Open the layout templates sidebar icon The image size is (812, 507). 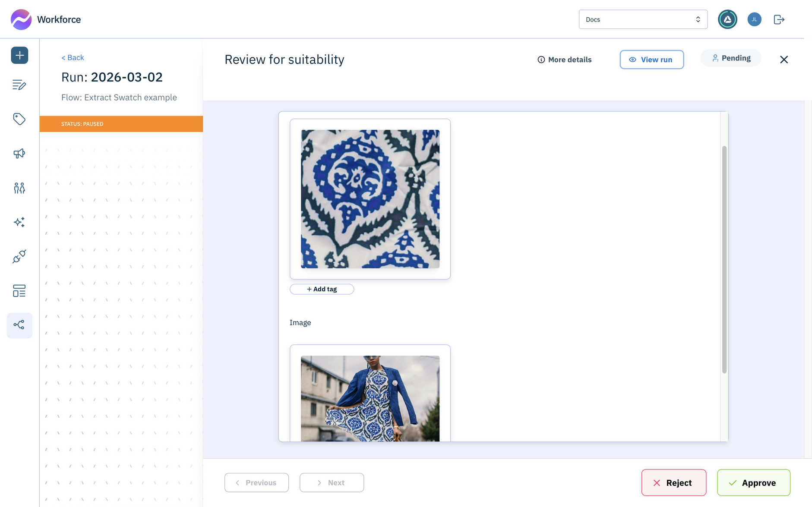pyautogui.click(x=19, y=291)
